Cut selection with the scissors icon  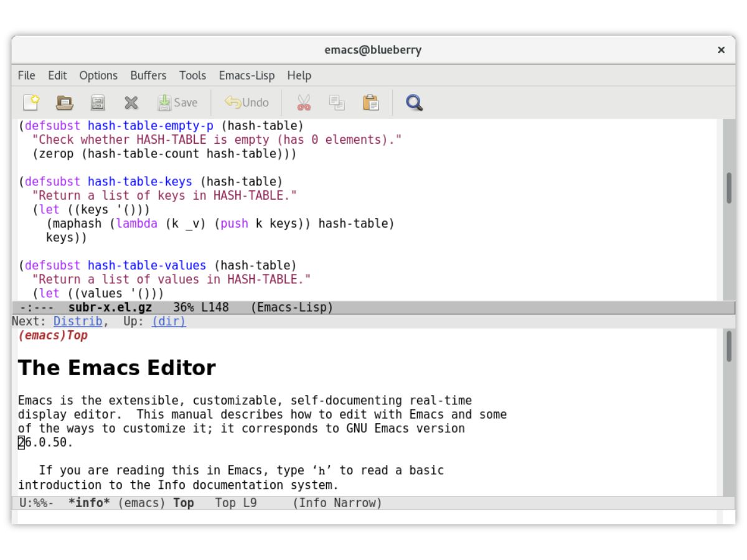[x=304, y=102]
